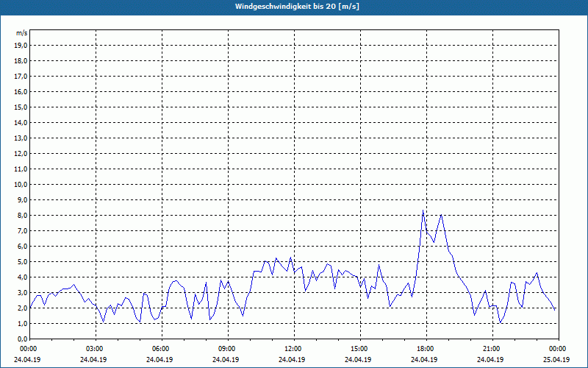Click the 5,0 y-axis label
Screen dimensions: 588x368
[x=23, y=262]
